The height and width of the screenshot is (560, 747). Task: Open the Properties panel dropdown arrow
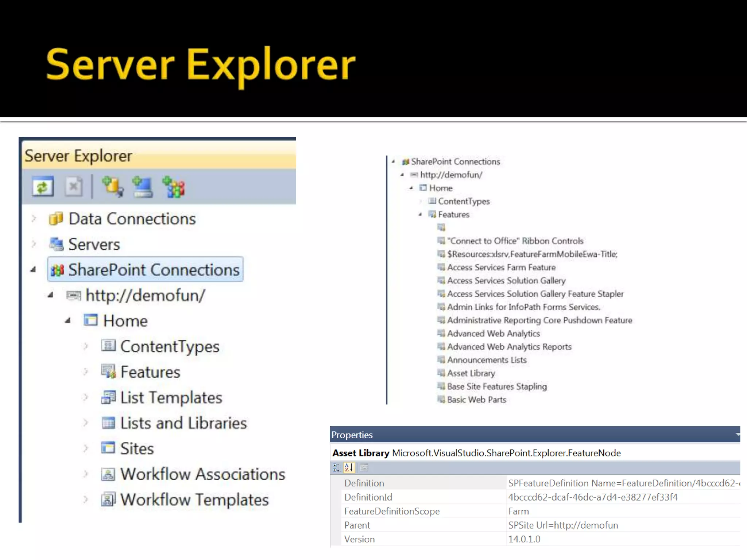738,434
